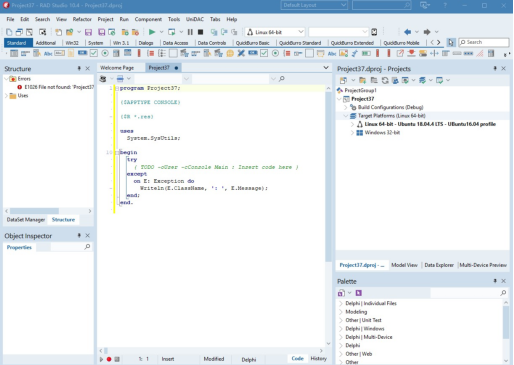
Task: Open the File menu
Action: tap(10, 19)
